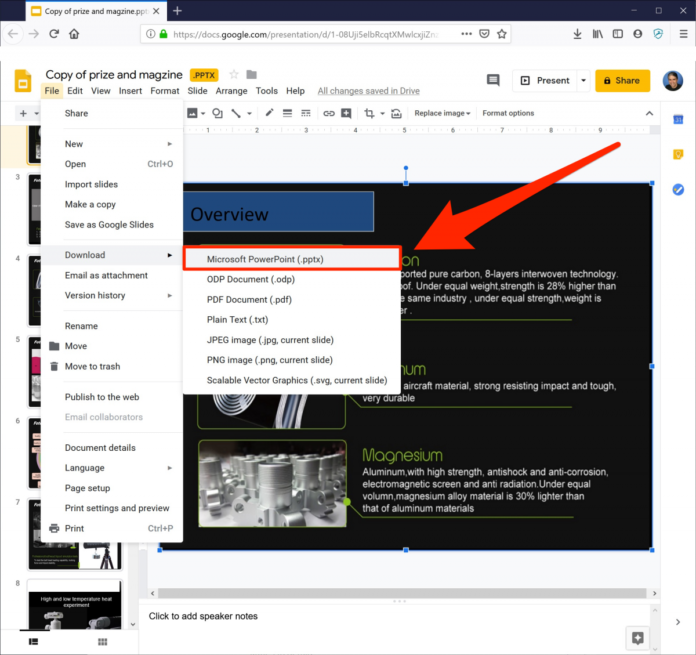Click the move-to-folder icon beside title

[x=251, y=75]
